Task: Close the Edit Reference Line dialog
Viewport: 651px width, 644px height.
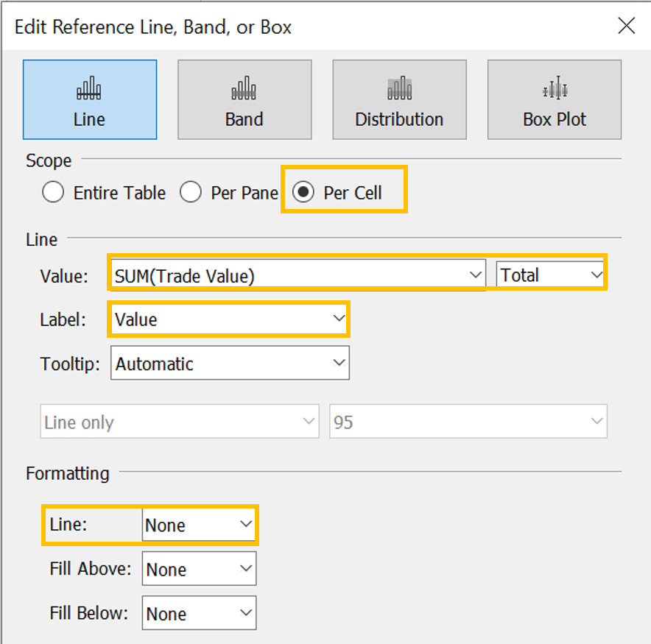Action: [626, 27]
